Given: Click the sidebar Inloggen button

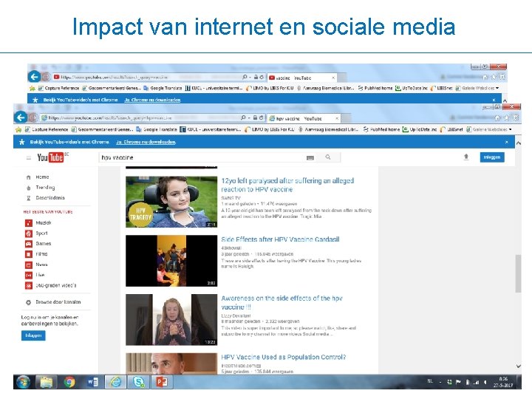Looking at the screenshot, I should pos(33,335).
